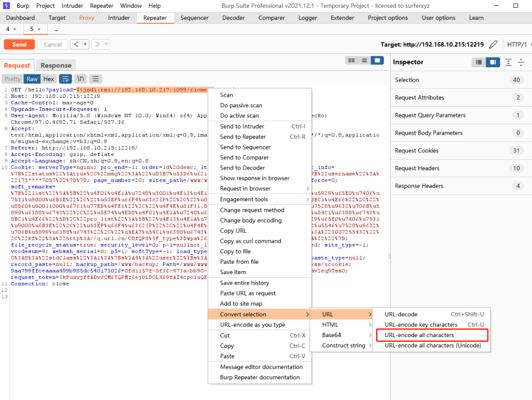Show non-printable characters with \n icon
The width and height of the screenshot is (532, 400).
pyautogui.click(x=81, y=79)
